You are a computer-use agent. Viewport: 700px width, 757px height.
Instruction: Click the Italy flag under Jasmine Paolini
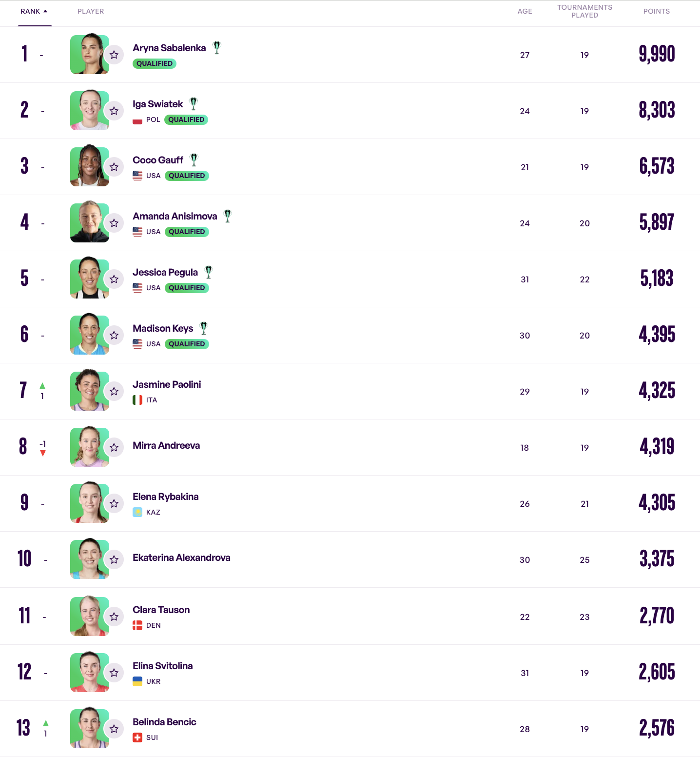(137, 400)
